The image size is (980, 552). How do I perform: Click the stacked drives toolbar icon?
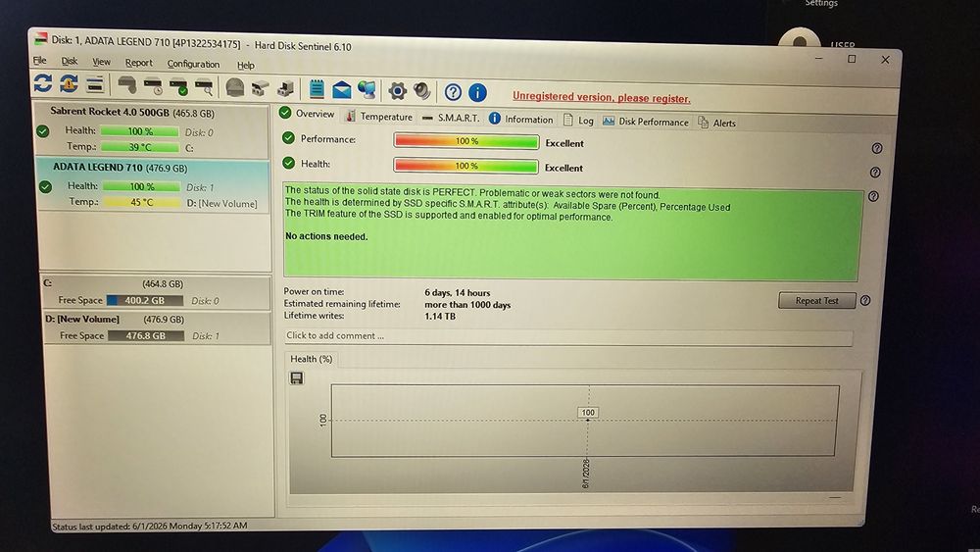260,89
